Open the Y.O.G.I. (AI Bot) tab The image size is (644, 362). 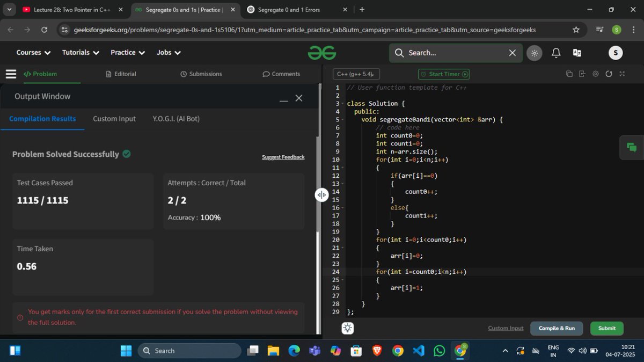tap(176, 119)
